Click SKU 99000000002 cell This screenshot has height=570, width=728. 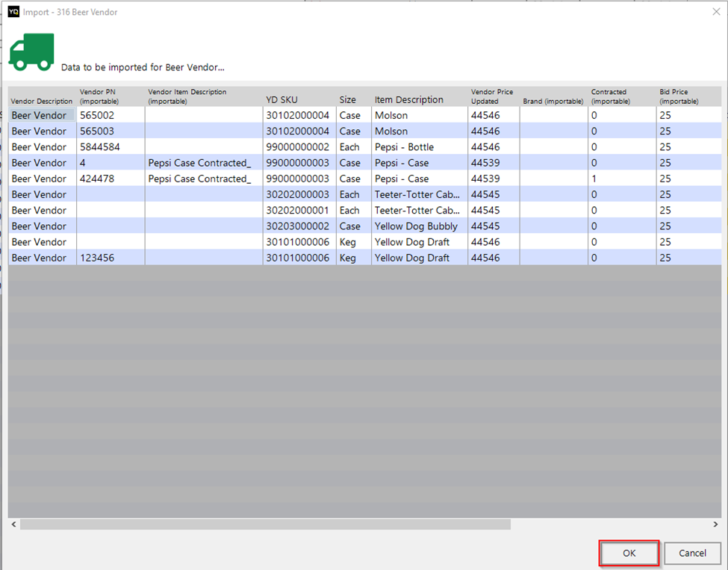tap(299, 147)
